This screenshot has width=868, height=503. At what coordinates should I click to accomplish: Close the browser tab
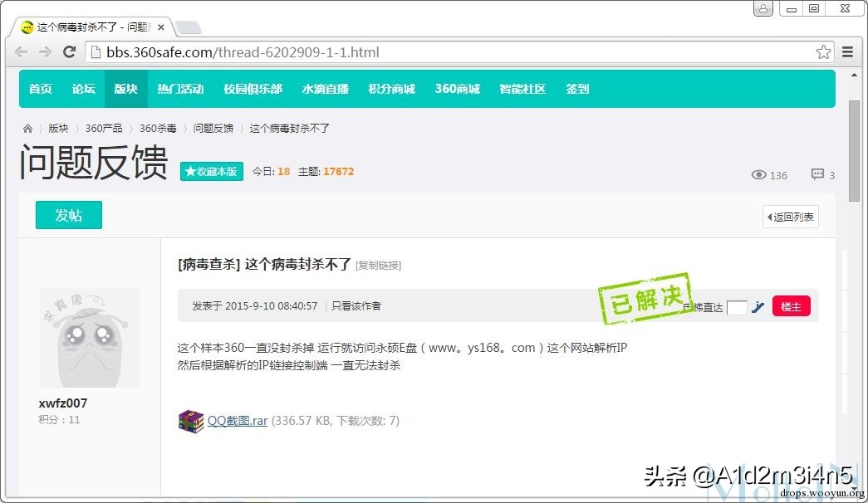pyautogui.click(x=161, y=27)
